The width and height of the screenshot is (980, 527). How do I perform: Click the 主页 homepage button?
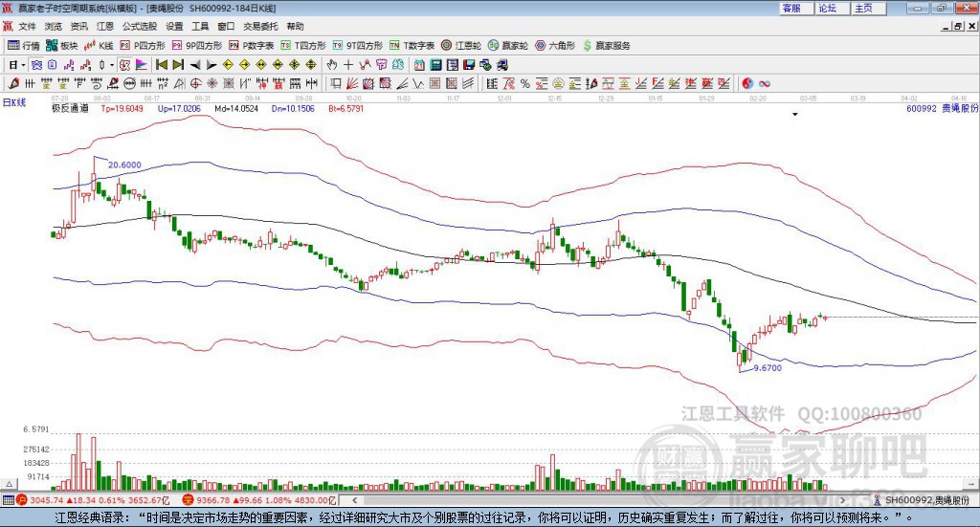(868, 8)
